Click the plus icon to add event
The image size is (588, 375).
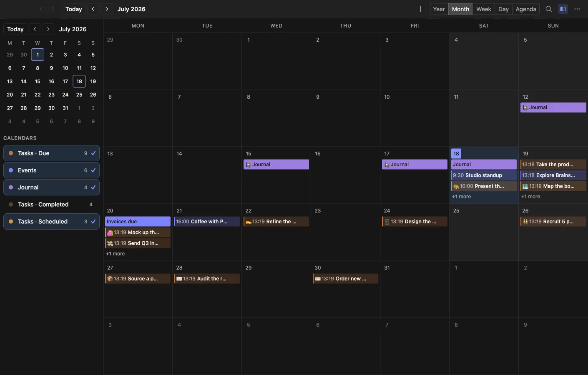[420, 9]
